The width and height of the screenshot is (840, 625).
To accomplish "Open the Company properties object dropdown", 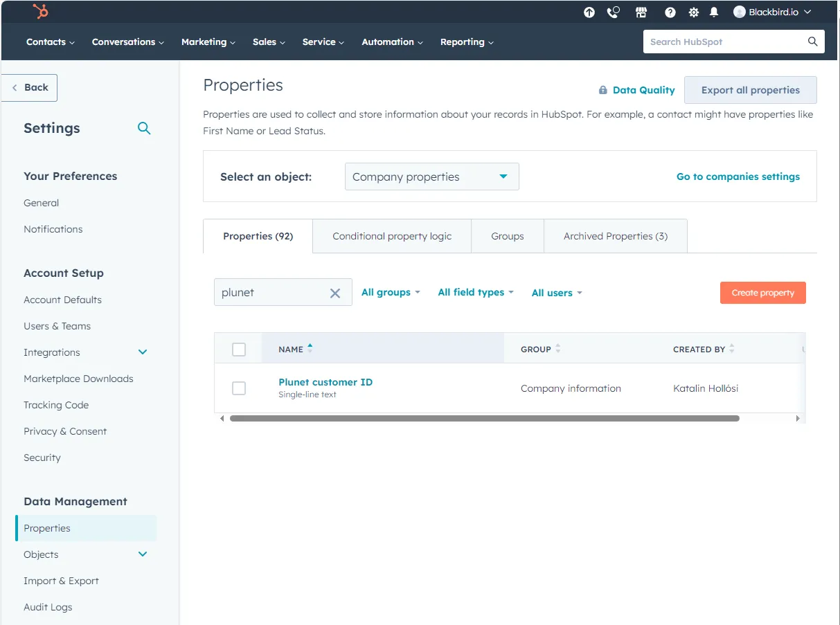I will point(431,176).
